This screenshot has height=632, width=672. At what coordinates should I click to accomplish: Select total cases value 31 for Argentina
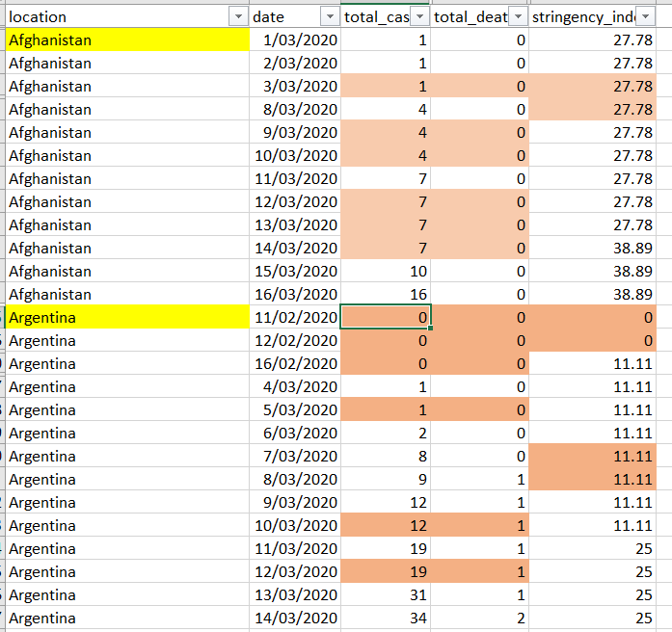click(x=386, y=594)
